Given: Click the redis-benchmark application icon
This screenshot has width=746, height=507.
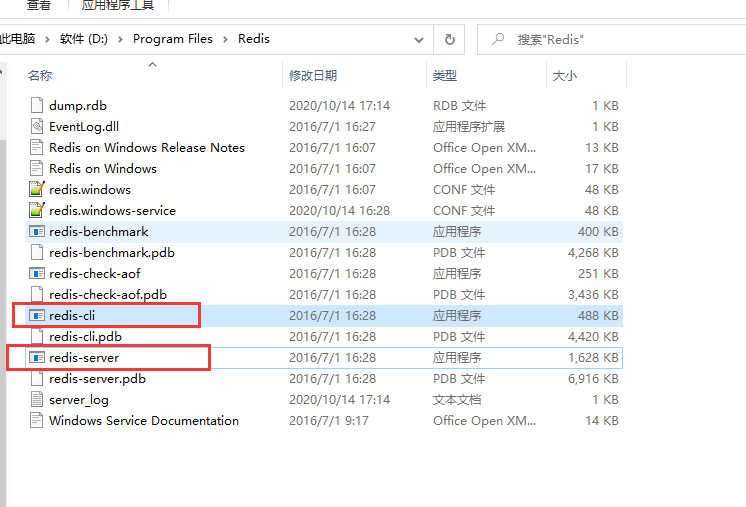Looking at the screenshot, I should click(37, 232).
